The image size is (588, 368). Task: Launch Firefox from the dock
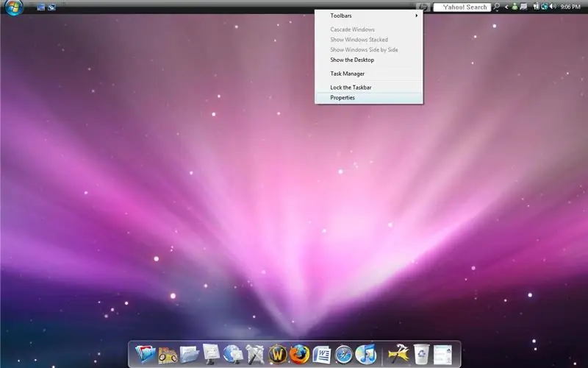pyautogui.click(x=299, y=355)
